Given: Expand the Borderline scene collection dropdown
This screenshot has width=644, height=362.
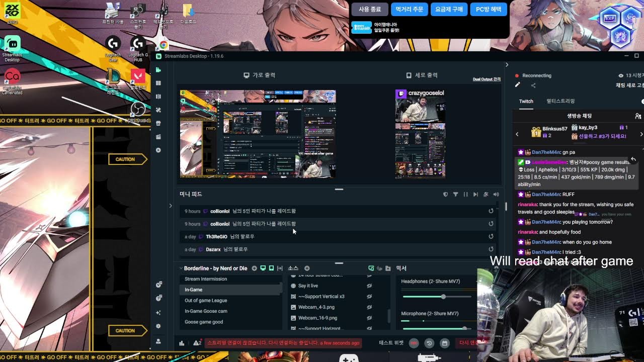Looking at the screenshot, I should 181,268.
